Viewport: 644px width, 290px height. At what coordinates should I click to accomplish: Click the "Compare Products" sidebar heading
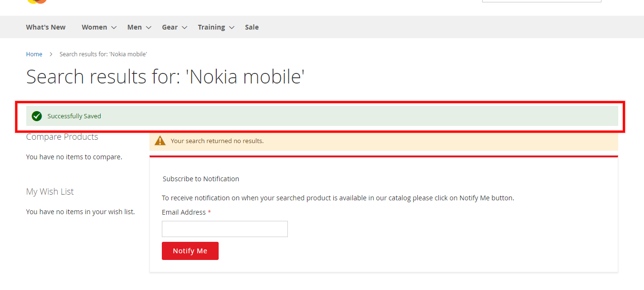pos(62,137)
